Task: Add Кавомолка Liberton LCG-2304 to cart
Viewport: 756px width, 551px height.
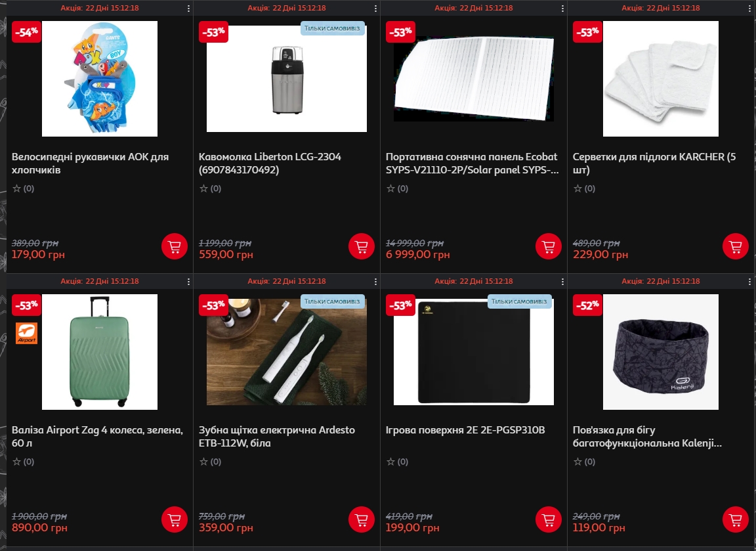Action: [362, 246]
